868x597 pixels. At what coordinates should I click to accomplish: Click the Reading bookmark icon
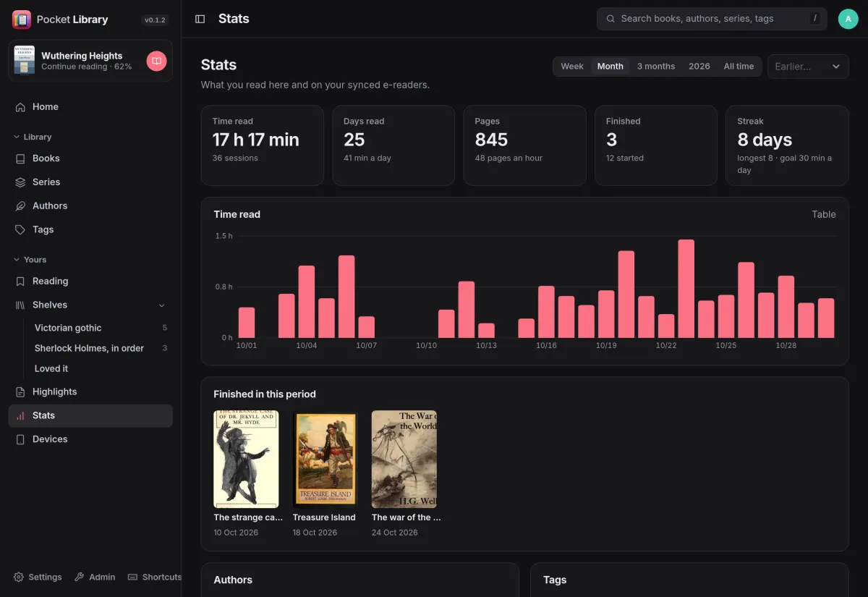[x=20, y=281]
